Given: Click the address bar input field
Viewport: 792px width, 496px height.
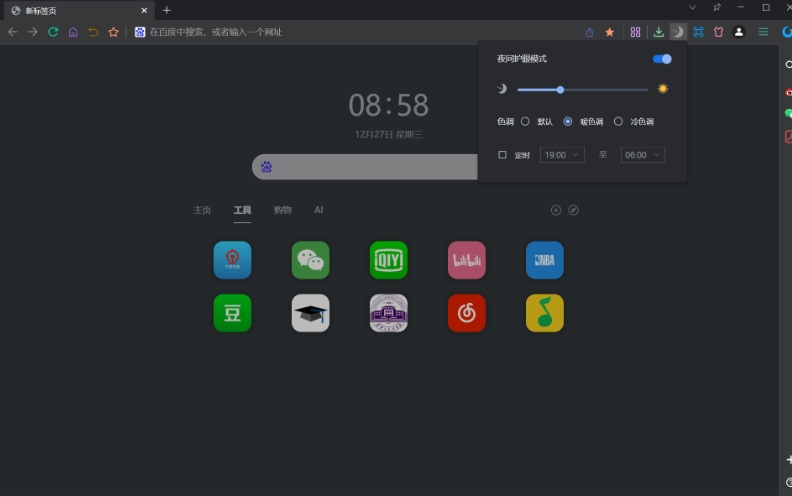Looking at the screenshot, I should tap(354, 32).
